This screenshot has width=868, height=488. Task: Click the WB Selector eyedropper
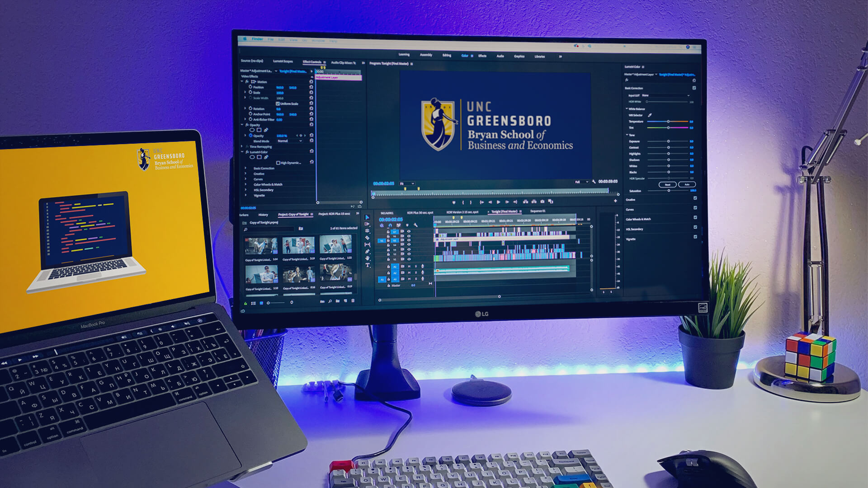(650, 115)
